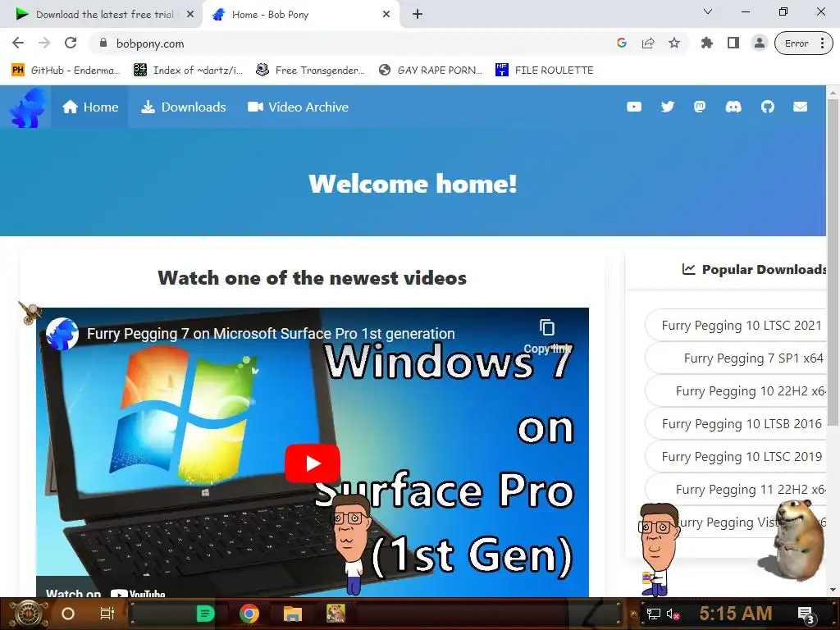Click the page vertical scrollbar thumb
The height and width of the screenshot is (630, 840).
coord(833,262)
